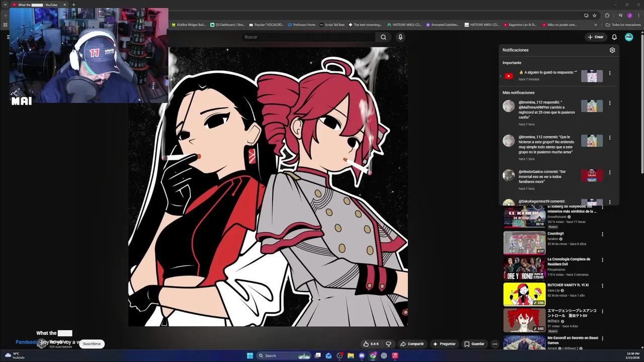Open weather widget showing Nublado
Image resolution: width=644 pixels, height=362 pixels.
tap(14, 355)
